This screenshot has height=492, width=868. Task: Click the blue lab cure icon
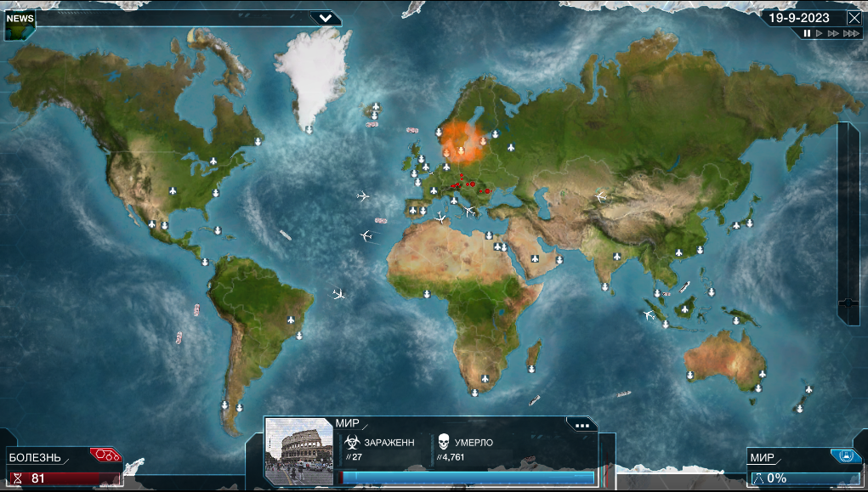845,455
